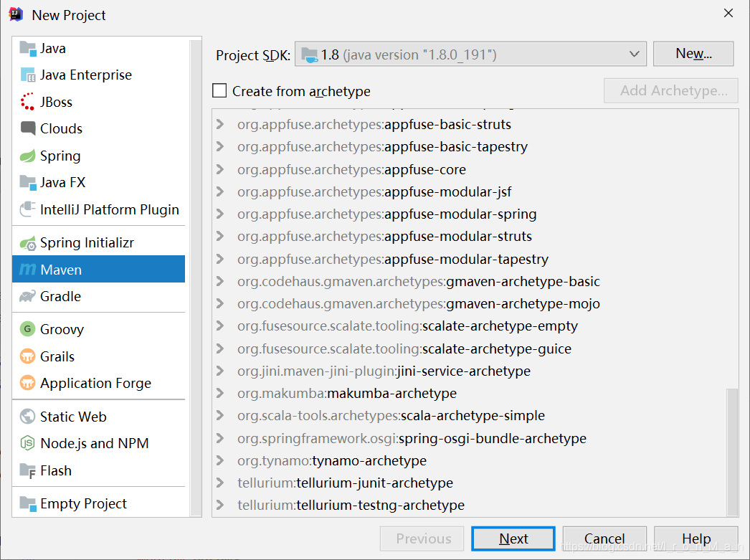Expand appfuse-basic-tapestry archetype node

point(220,146)
